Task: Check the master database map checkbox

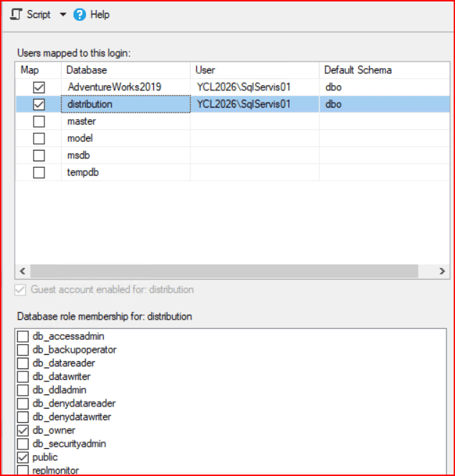Action: [39, 121]
